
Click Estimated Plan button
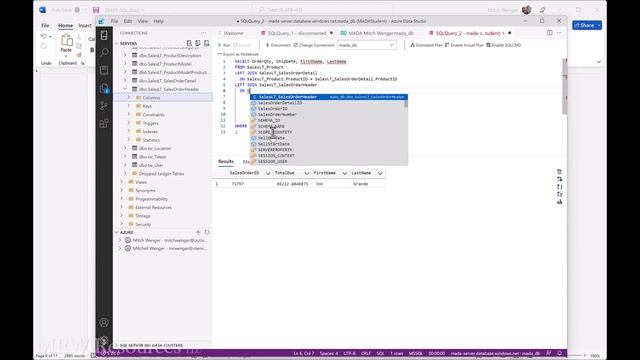tap(427, 45)
